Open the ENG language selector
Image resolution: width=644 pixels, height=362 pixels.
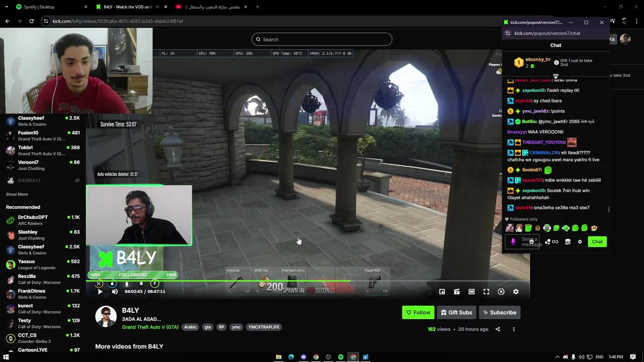click(599, 357)
